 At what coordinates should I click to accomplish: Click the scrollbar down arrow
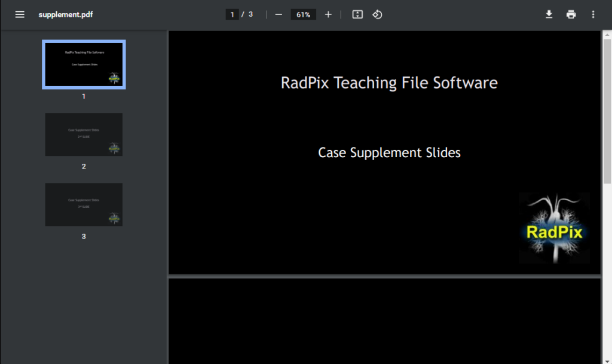[607, 361]
